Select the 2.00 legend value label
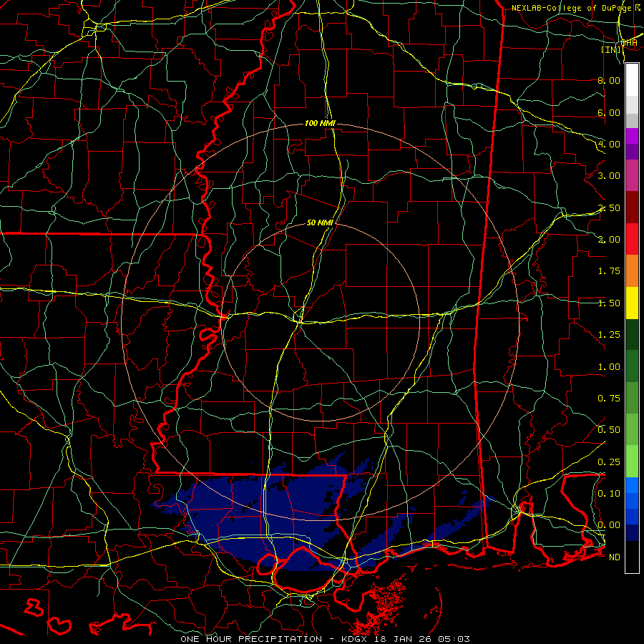The width and height of the screenshot is (644, 644). point(609,240)
